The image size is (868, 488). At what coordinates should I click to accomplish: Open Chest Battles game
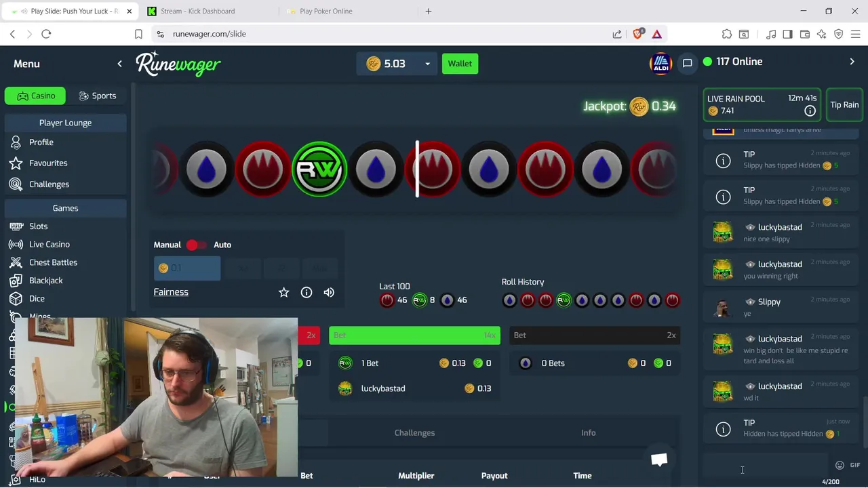tap(53, 262)
